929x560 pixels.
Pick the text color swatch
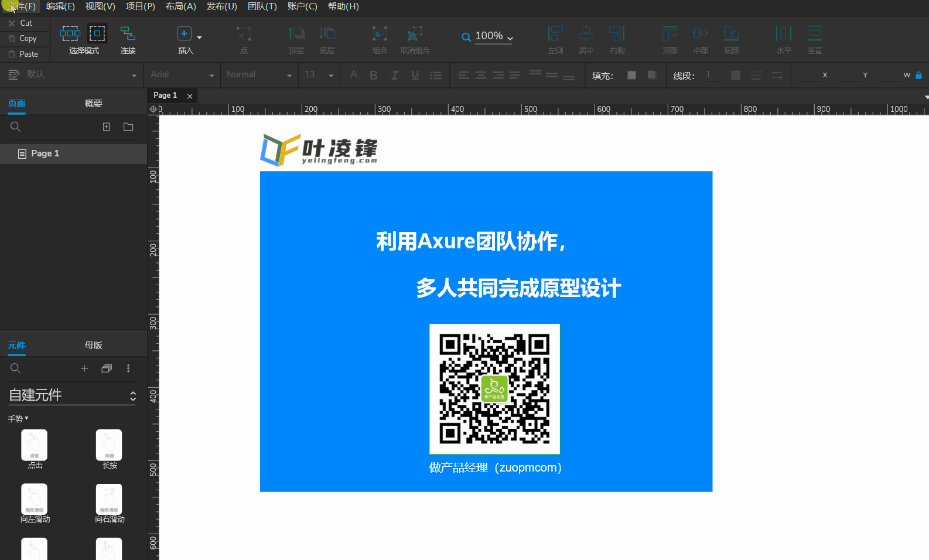(353, 74)
